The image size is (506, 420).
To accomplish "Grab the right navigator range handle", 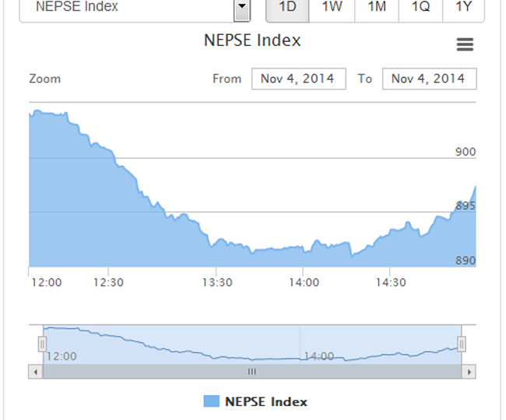I will click(x=462, y=344).
